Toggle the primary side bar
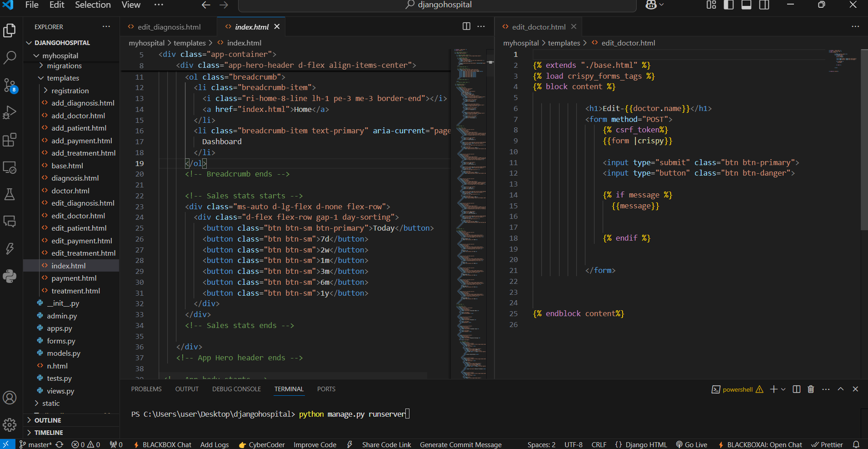Screen dimensions: 868x449 point(729,5)
